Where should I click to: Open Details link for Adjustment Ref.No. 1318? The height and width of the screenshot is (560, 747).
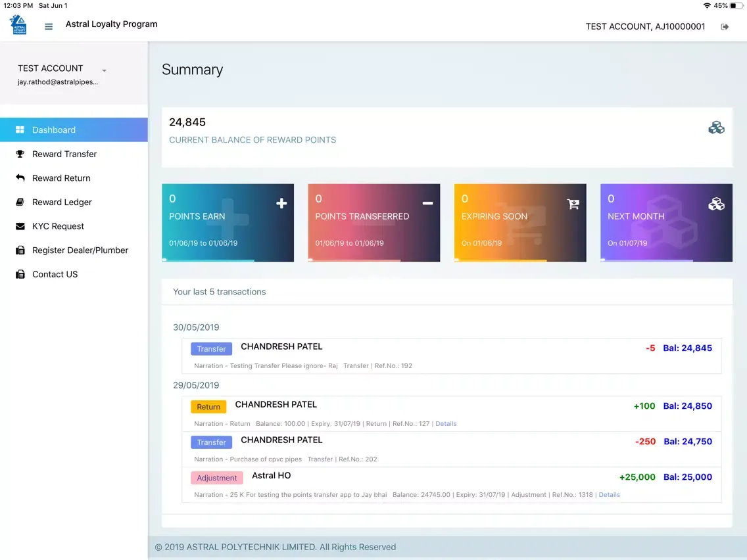609,495
